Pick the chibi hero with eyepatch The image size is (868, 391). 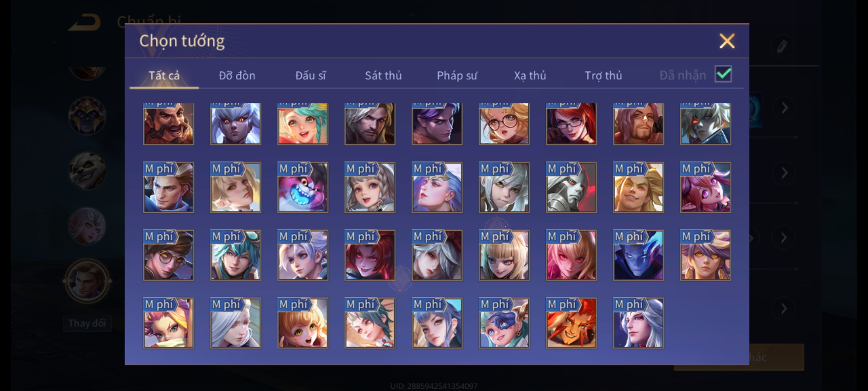504,323
